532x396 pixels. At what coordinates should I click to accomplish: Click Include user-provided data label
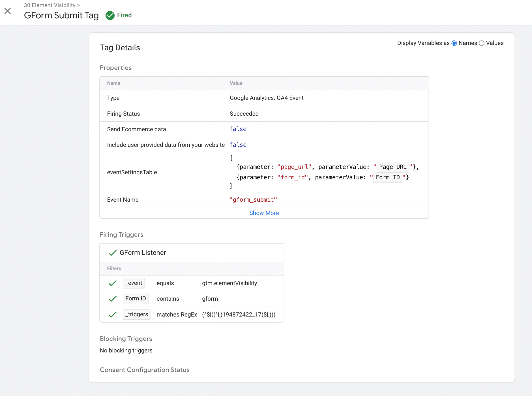tap(166, 145)
